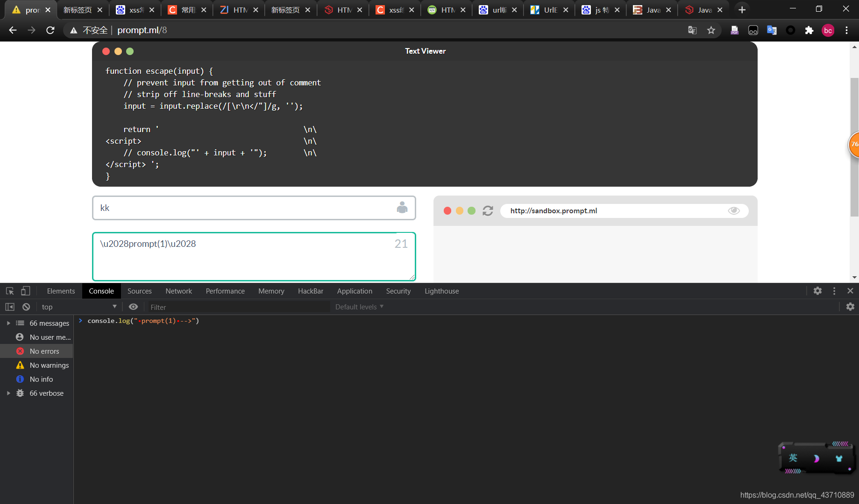
Task: Open console settings gear
Action: tap(850, 307)
